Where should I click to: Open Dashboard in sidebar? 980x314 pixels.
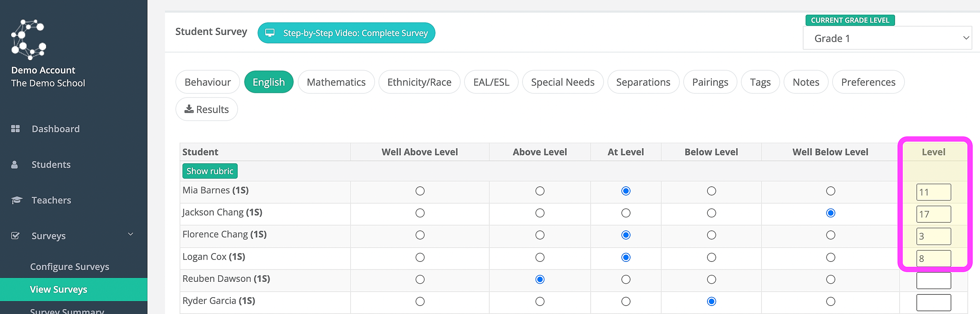tap(56, 129)
